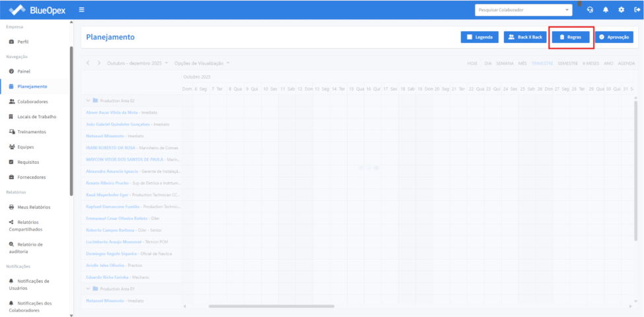Open Alexandre Amancio Ignacia link
Viewport: 644px width, 317px height.
pos(112,171)
